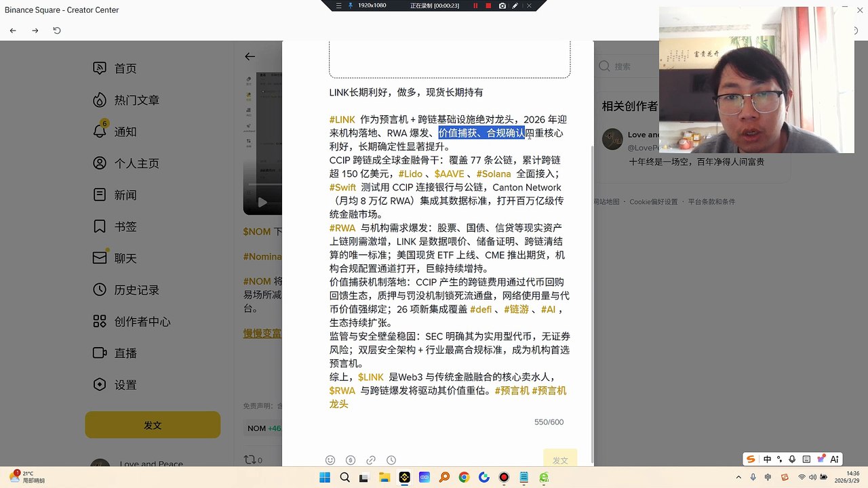Go to 个人主页 profile page
Viewport: 868px width, 488px height.
[126, 163]
